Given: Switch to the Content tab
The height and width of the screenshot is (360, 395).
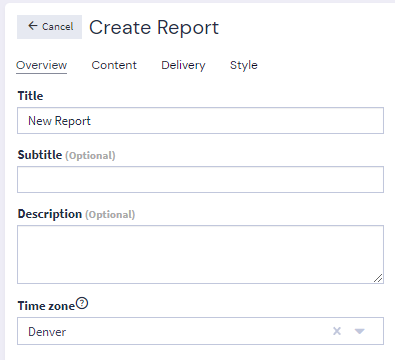Looking at the screenshot, I should (114, 65).
